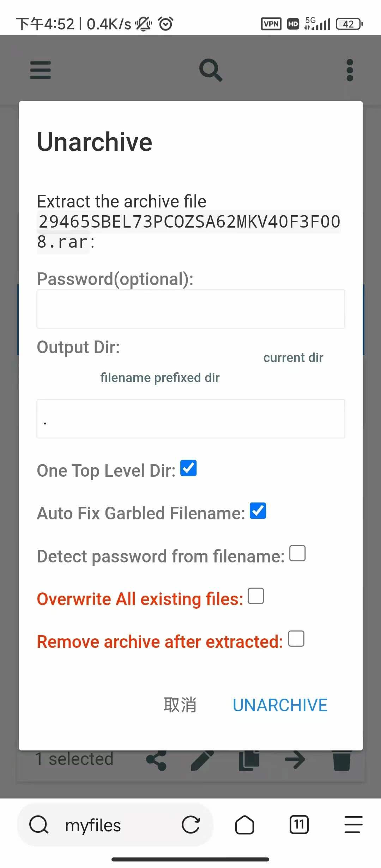381x868 pixels.
Task: Go to the browser home page
Action: tap(244, 825)
